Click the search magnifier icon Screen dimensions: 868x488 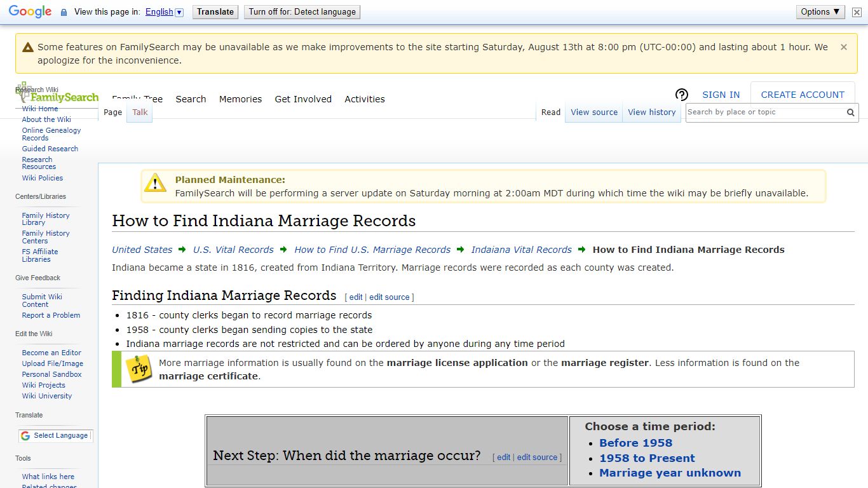[851, 112]
